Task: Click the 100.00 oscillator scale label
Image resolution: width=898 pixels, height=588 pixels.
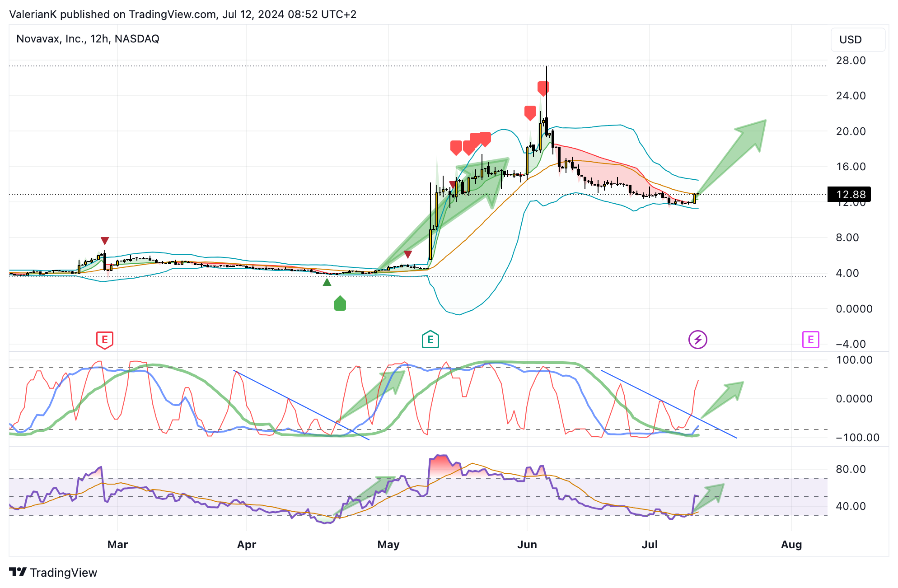Action: coord(855,360)
